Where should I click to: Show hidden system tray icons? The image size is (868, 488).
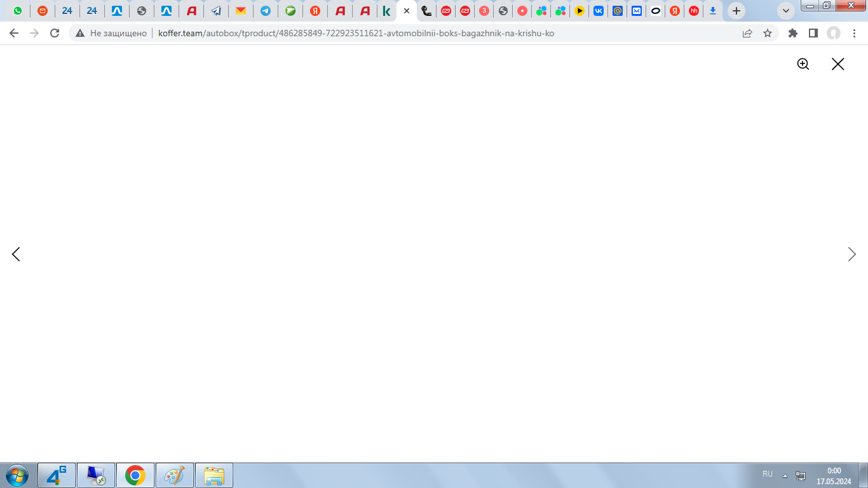click(x=785, y=475)
